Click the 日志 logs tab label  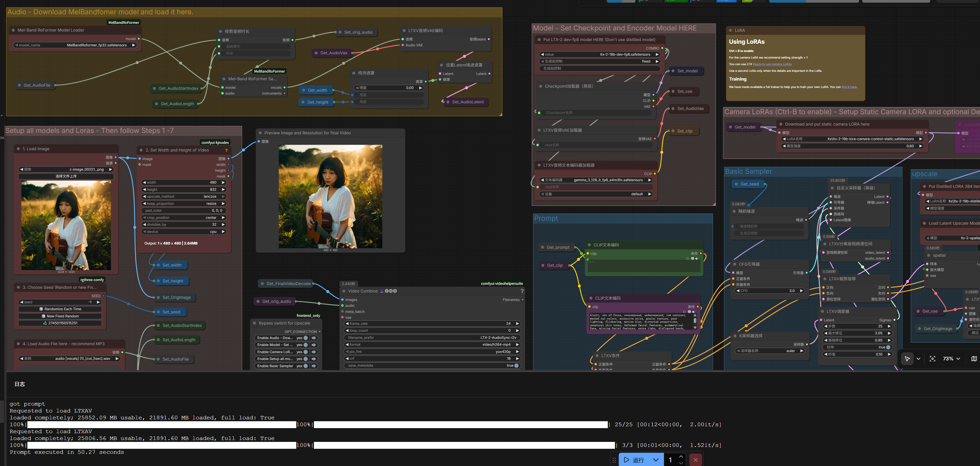(x=20, y=384)
